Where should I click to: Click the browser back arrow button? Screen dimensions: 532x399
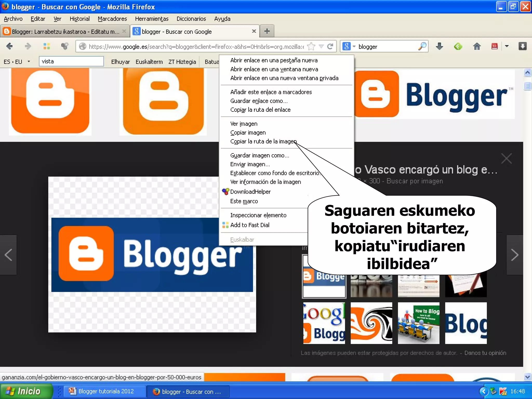pyautogui.click(x=9, y=46)
